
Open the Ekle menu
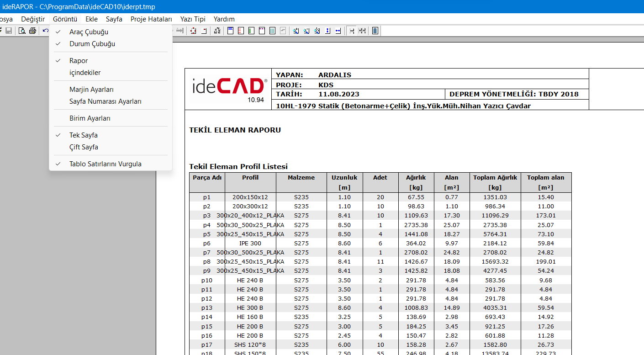click(x=91, y=19)
